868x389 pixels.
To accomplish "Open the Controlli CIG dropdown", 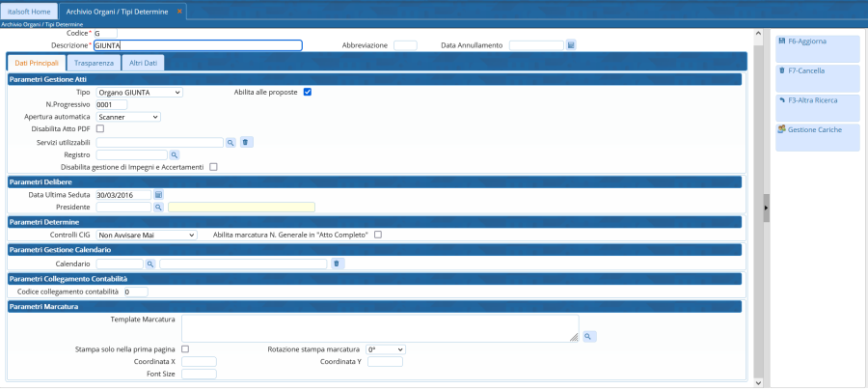I will tap(146, 235).
